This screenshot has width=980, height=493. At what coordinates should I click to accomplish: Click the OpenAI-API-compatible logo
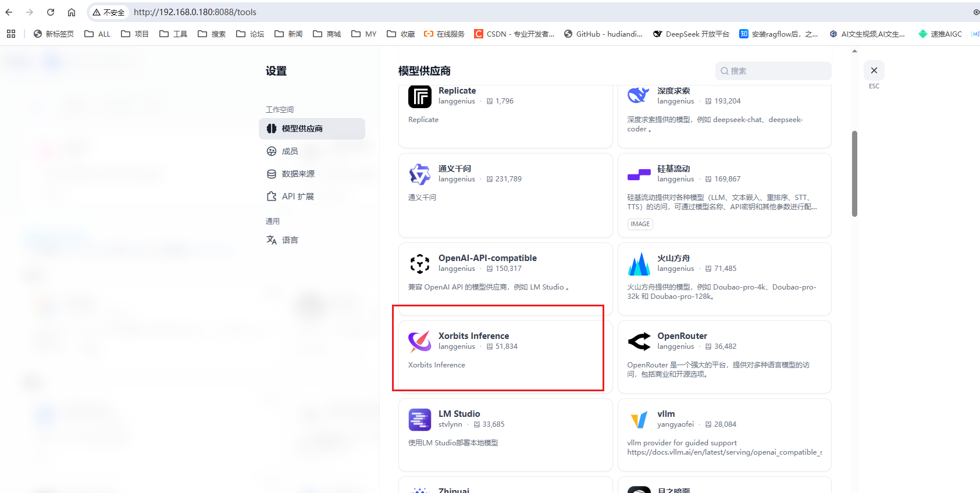point(420,263)
